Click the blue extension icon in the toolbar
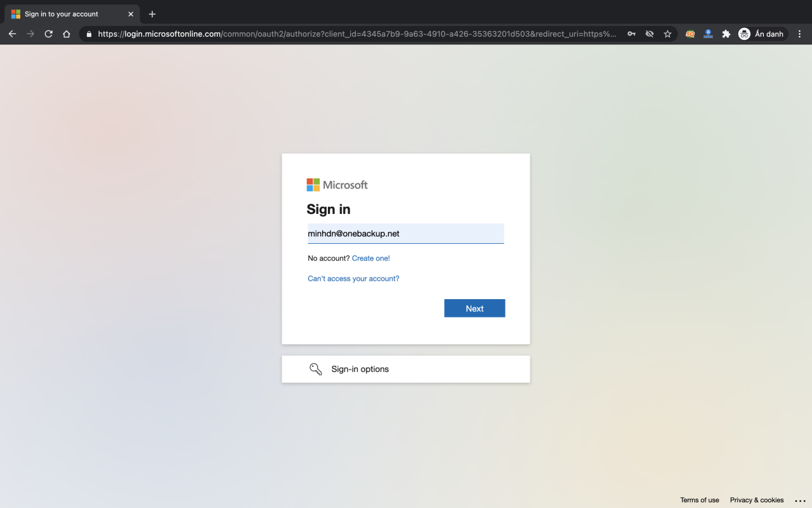Screen dimensions: 812x508 tap(708, 34)
